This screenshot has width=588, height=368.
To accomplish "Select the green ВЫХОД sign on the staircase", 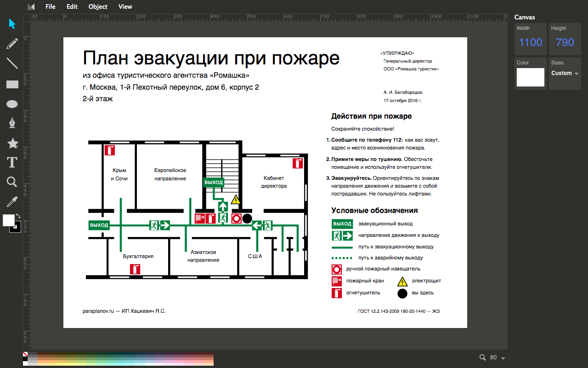I will pos(214,182).
